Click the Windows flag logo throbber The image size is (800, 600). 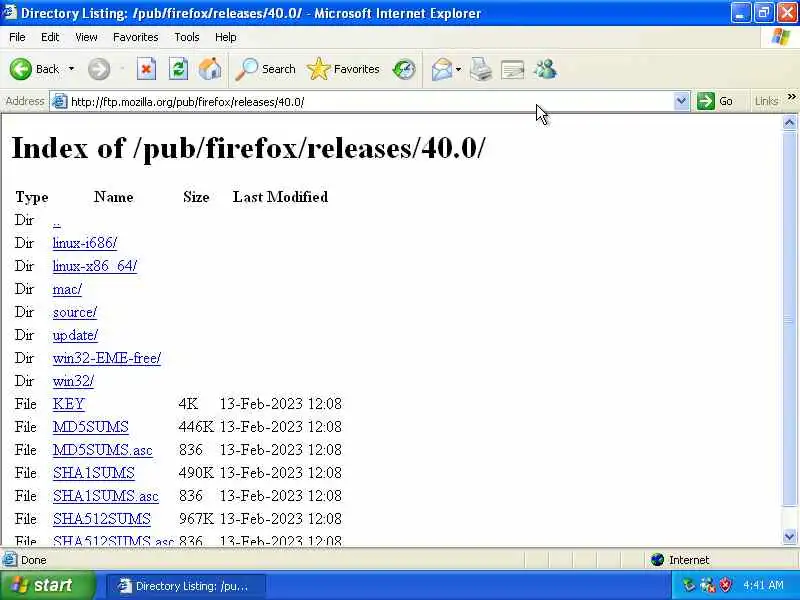coord(781,37)
